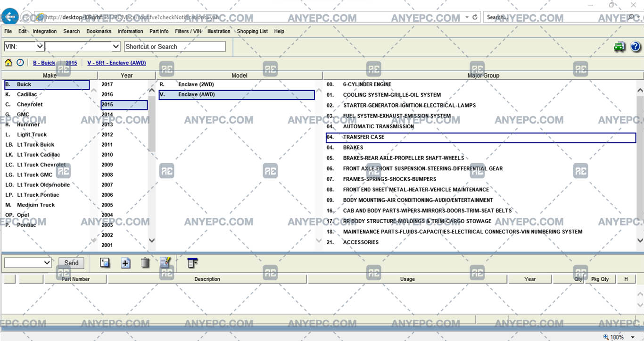Open the Search menu

(x=72, y=31)
